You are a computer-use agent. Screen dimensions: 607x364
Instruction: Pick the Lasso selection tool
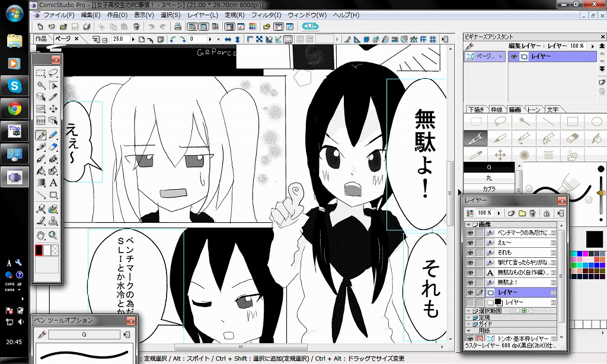click(x=53, y=74)
